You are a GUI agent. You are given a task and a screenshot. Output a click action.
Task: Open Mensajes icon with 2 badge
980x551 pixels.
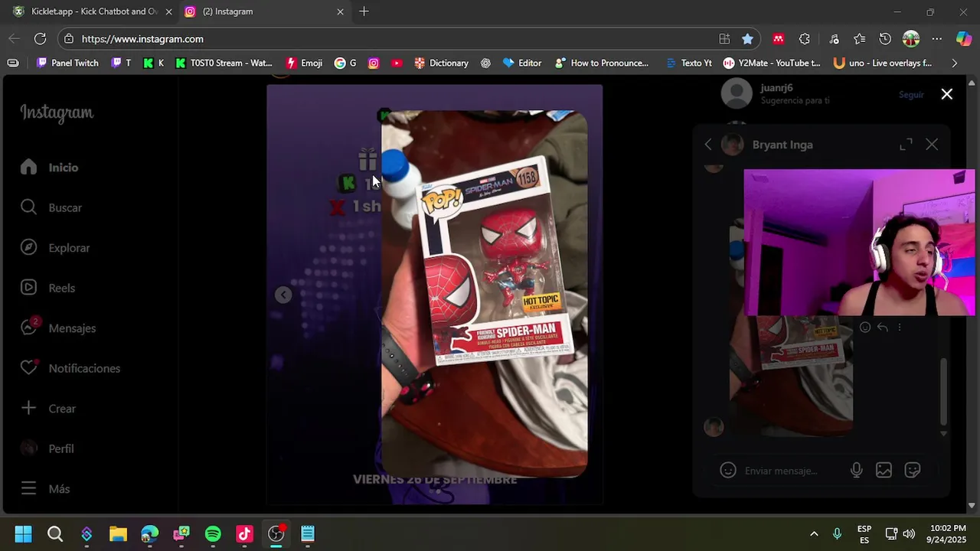pos(29,327)
